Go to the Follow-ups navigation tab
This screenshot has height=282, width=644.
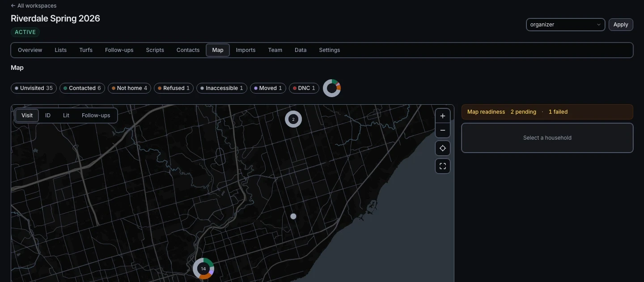[x=119, y=50]
